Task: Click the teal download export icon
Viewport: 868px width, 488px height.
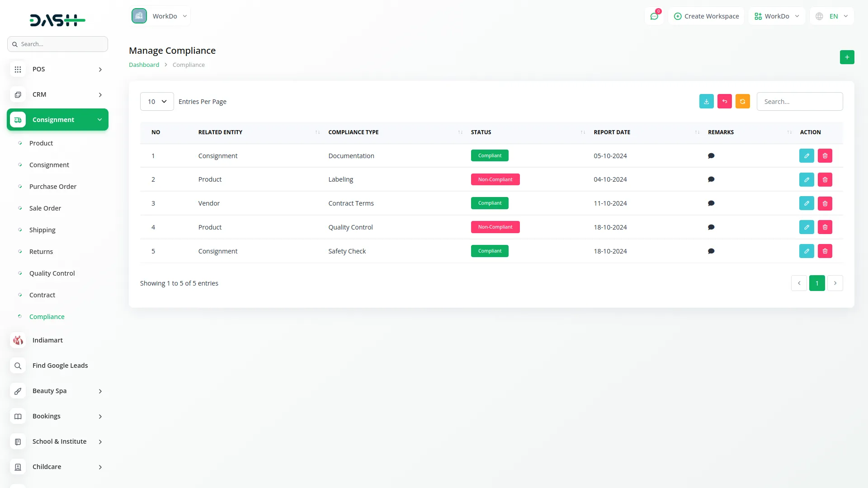Action: [x=706, y=101]
